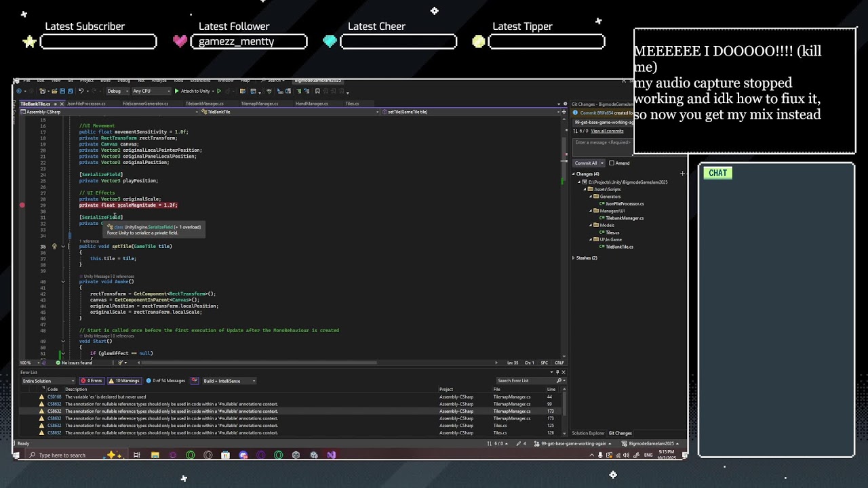Click the View all commits link

(x=607, y=131)
